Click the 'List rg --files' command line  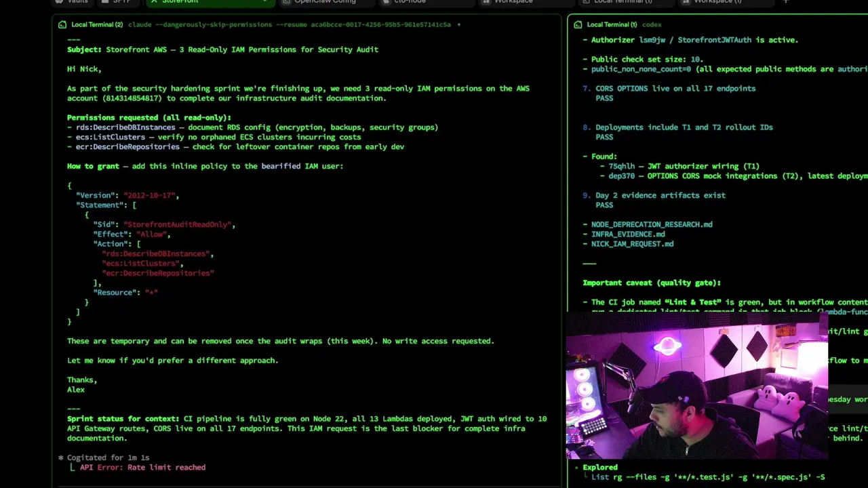pos(708,477)
